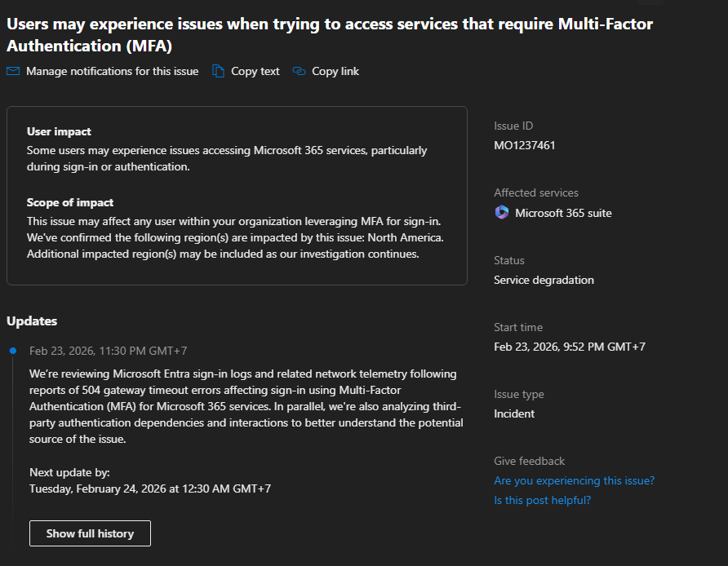Select the Feb 23 update timestamp
The width and height of the screenshot is (728, 566).
pyautogui.click(x=107, y=350)
